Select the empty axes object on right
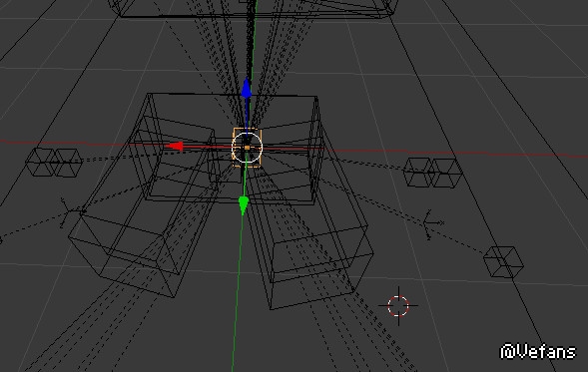This screenshot has width=588, height=372. click(x=430, y=224)
